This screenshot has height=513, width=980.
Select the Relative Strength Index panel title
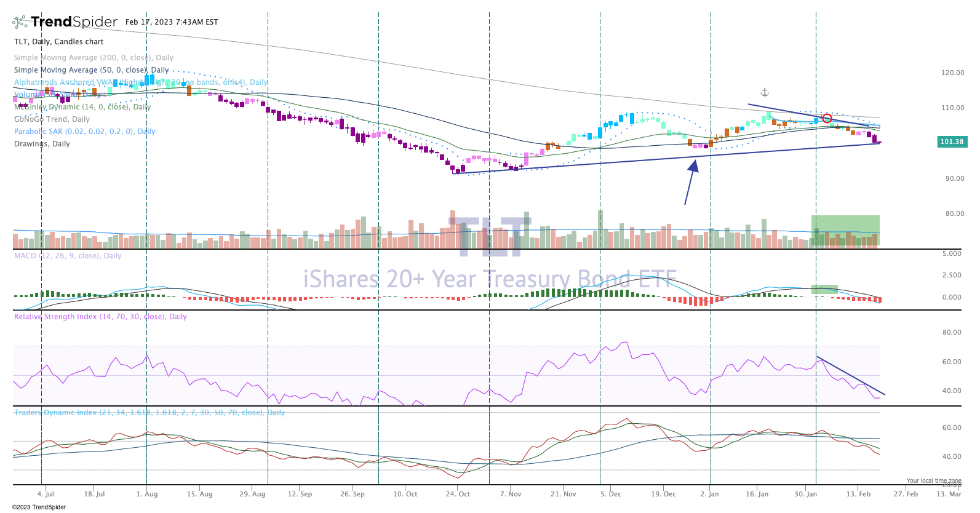tap(100, 317)
